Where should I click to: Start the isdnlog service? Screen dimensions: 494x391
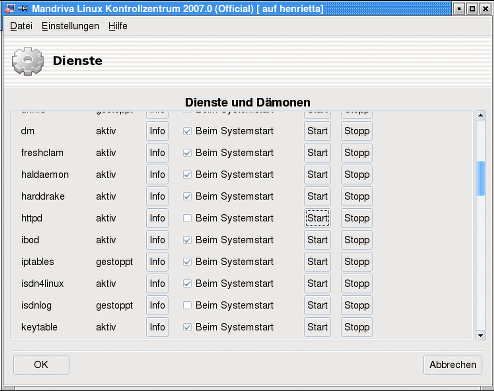[x=317, y=305]
